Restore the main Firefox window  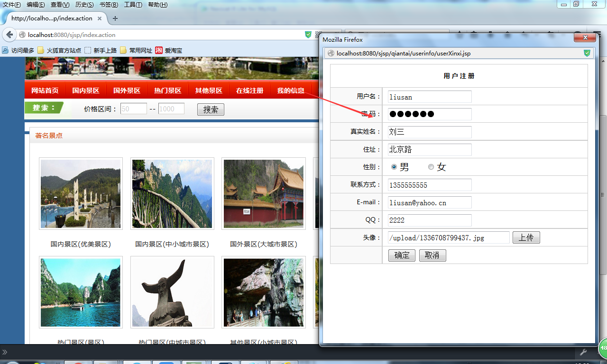pos(576,4)
